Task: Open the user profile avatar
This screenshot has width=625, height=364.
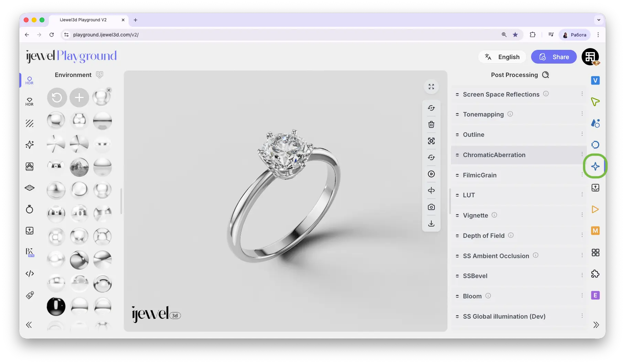Action: pos(590,57)
